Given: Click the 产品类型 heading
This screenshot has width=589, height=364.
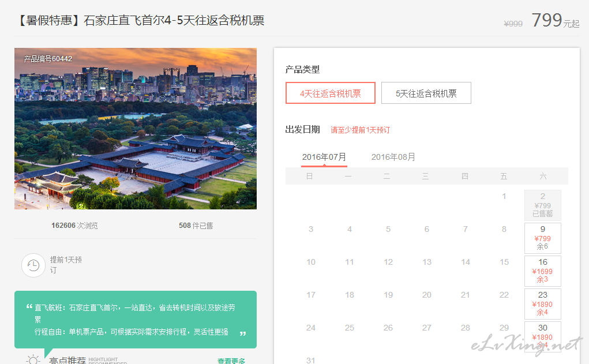Looking at the screenshot, I should [x=302, y=69].
